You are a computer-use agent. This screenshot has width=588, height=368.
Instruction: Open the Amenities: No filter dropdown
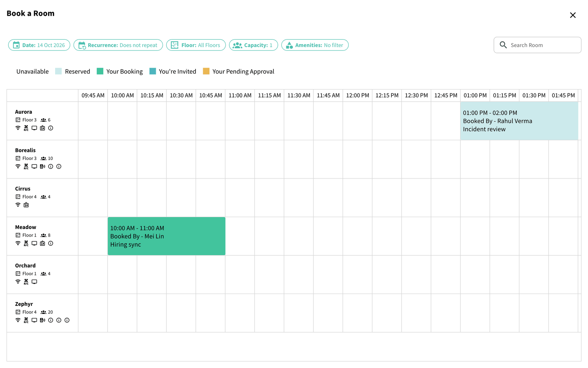point(315,45)
